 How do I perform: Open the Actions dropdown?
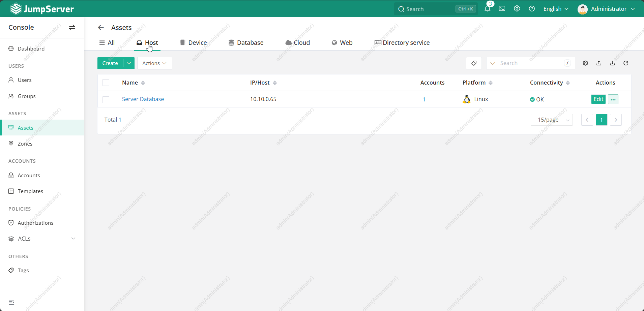point(154,63)
